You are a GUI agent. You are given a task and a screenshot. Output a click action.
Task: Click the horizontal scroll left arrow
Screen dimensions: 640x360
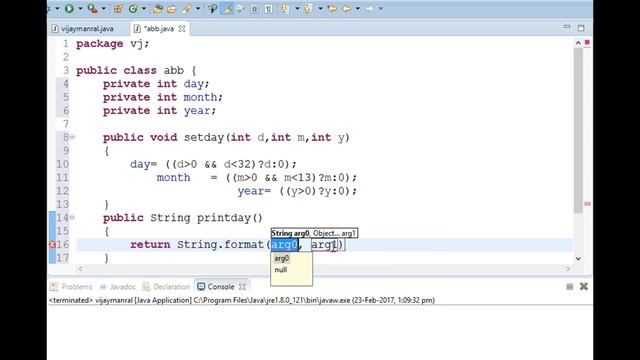[80, 269]
